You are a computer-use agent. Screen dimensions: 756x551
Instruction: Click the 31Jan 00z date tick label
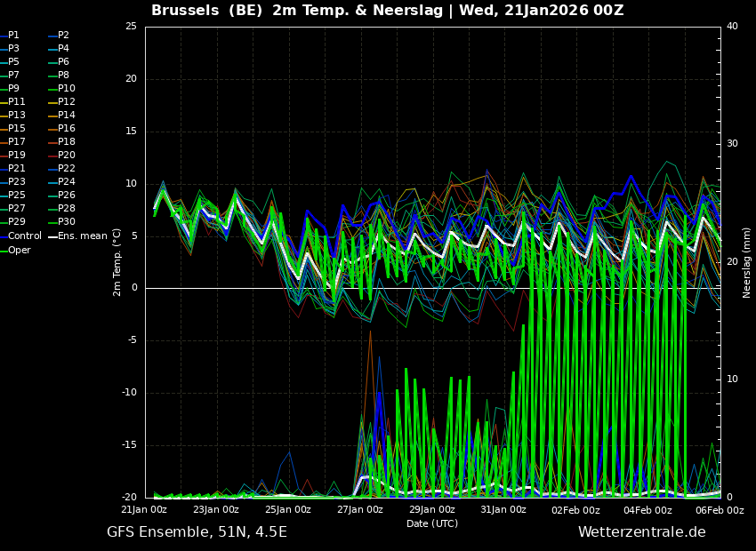(x=503, y=510)
